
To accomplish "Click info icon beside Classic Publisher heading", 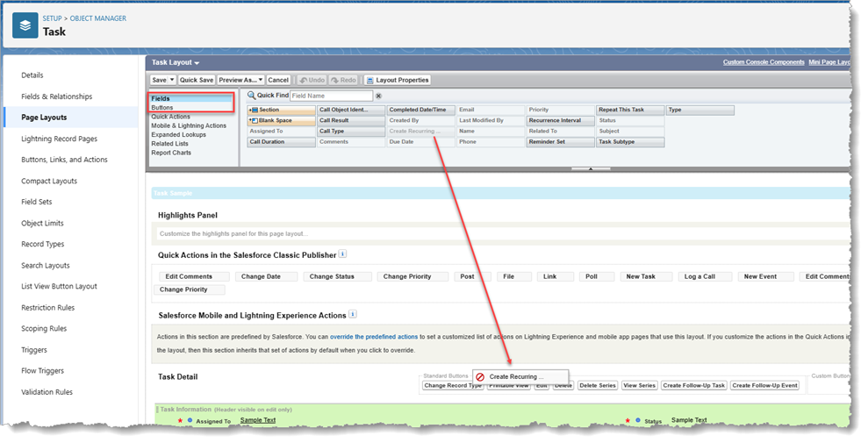I will pyautogui.click(x=343, y=254).
